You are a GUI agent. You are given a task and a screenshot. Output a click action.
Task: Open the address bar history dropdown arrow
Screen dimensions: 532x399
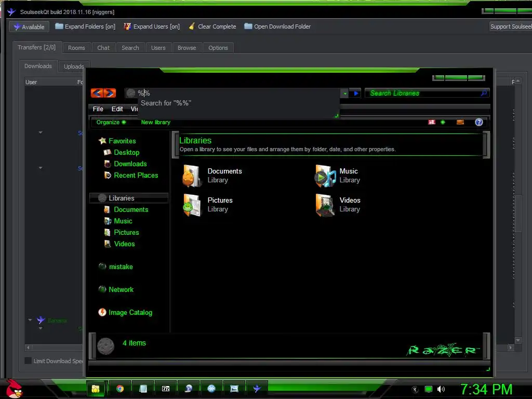pos(345,94)
